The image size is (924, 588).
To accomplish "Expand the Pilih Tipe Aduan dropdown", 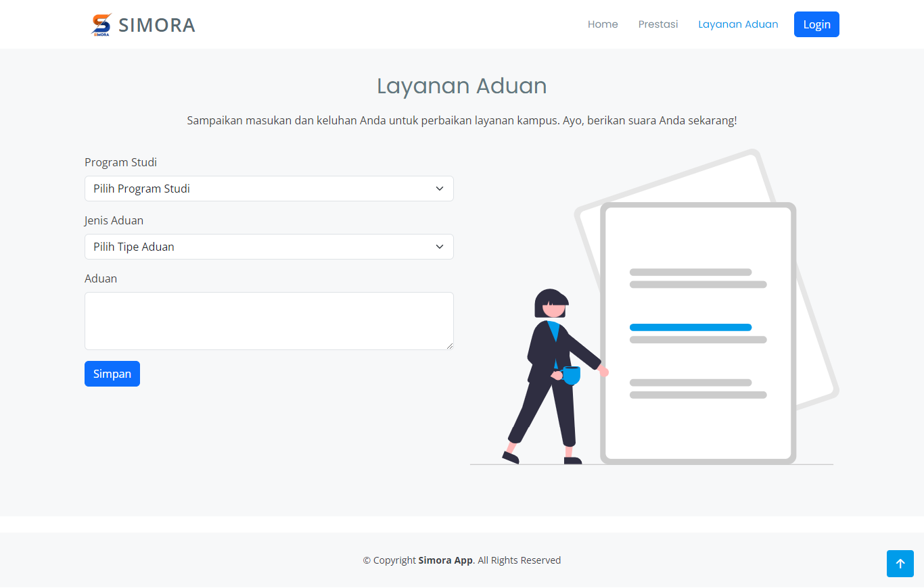I will [x=269, y=247].
